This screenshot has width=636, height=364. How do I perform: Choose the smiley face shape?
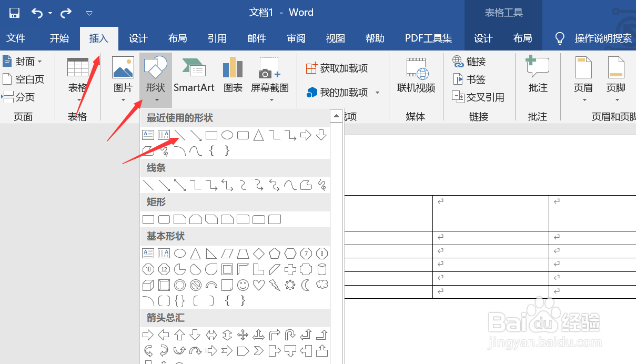point(243,285)
